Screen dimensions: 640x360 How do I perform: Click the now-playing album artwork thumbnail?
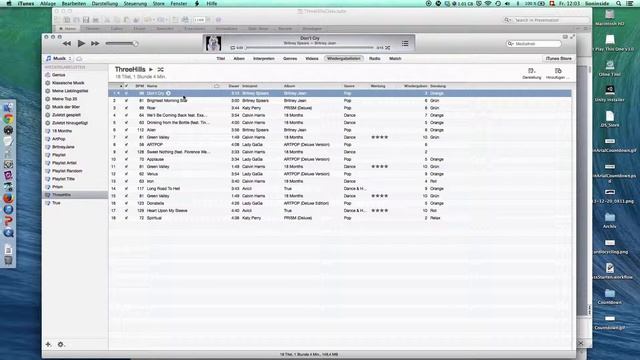(x=213, y=43)
